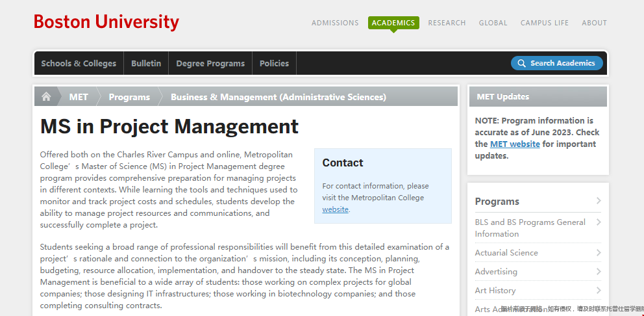Open the Art History program link

coord(495,291)
